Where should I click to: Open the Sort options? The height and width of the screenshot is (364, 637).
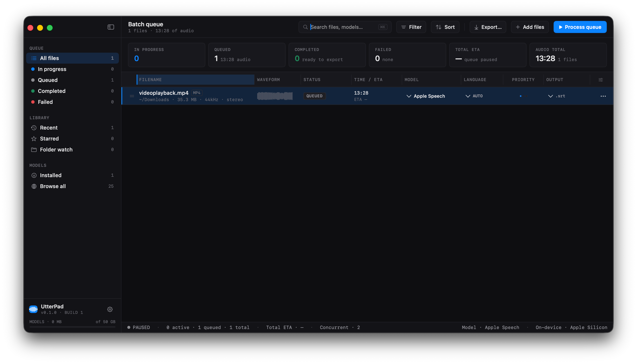tap(445, 27)
